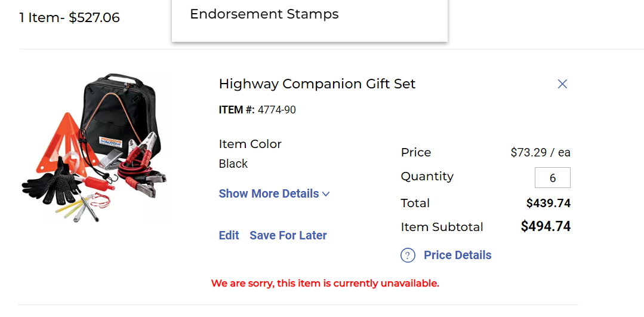The height and width of the screenshot is (317, 644).
Task: Click the Black item color value
Action: tap(233, 164)
